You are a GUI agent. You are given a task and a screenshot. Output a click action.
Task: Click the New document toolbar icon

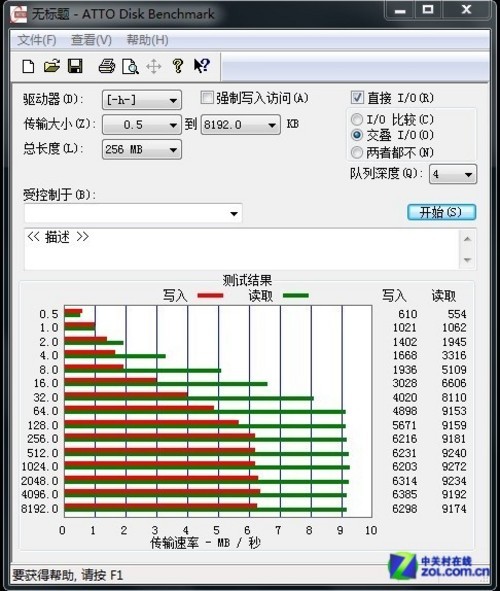pos(28,67)
